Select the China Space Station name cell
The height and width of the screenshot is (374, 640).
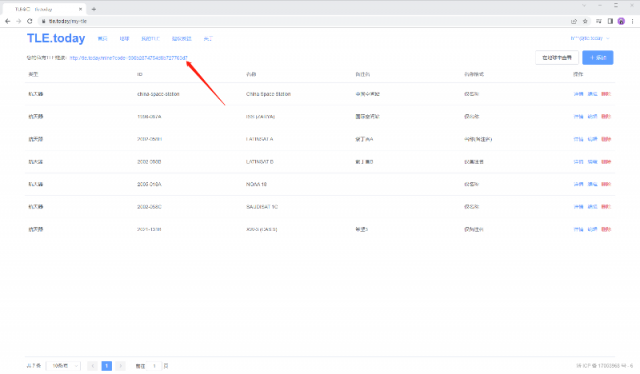tap(268, 94)
